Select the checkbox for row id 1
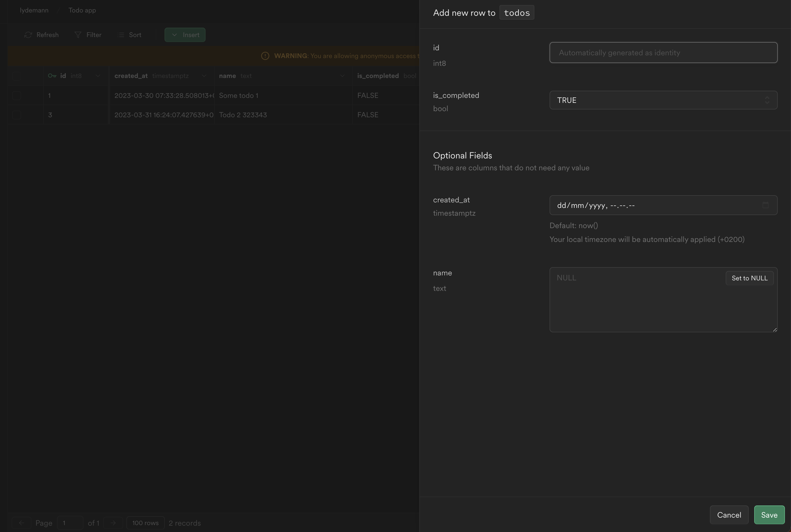The image size is (791, 532). 17,95
